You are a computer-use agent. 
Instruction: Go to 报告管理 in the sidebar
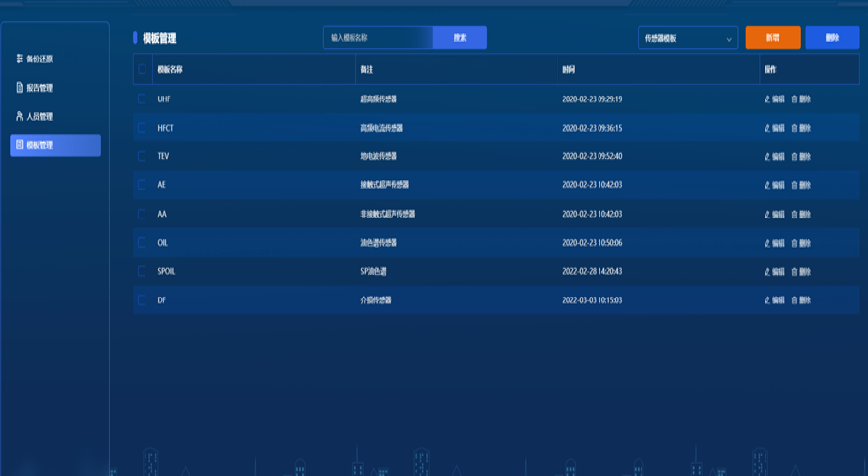(x=55, y=88)
